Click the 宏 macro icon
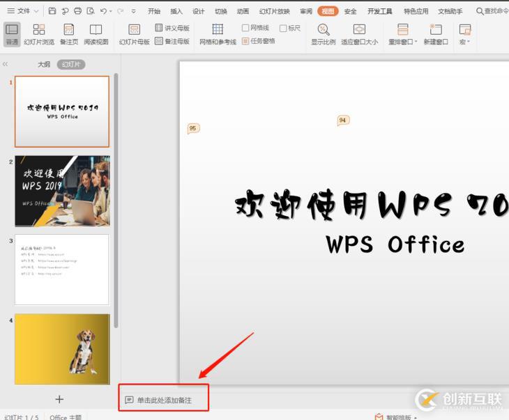This screenshot has width=509, height=420. point(465,29)
